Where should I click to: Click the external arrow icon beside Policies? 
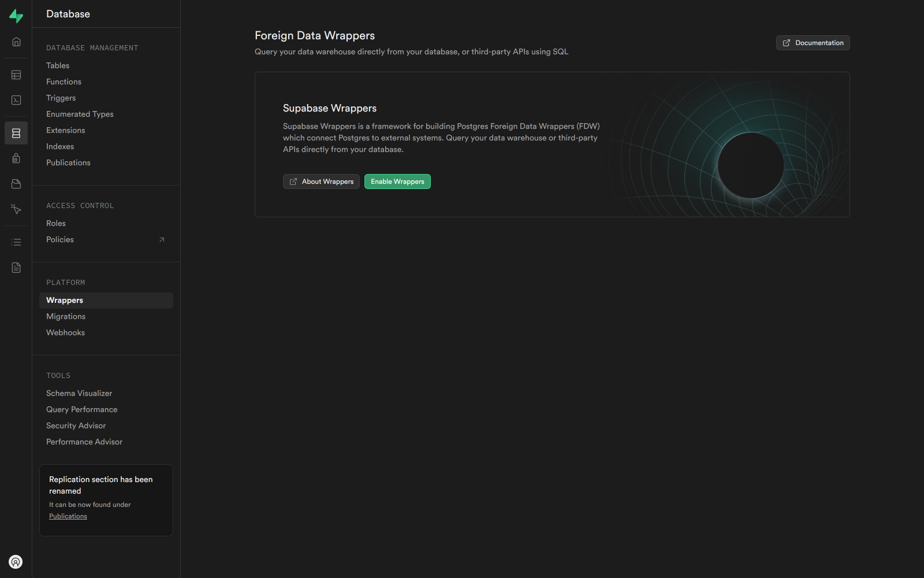pos(162,240)
